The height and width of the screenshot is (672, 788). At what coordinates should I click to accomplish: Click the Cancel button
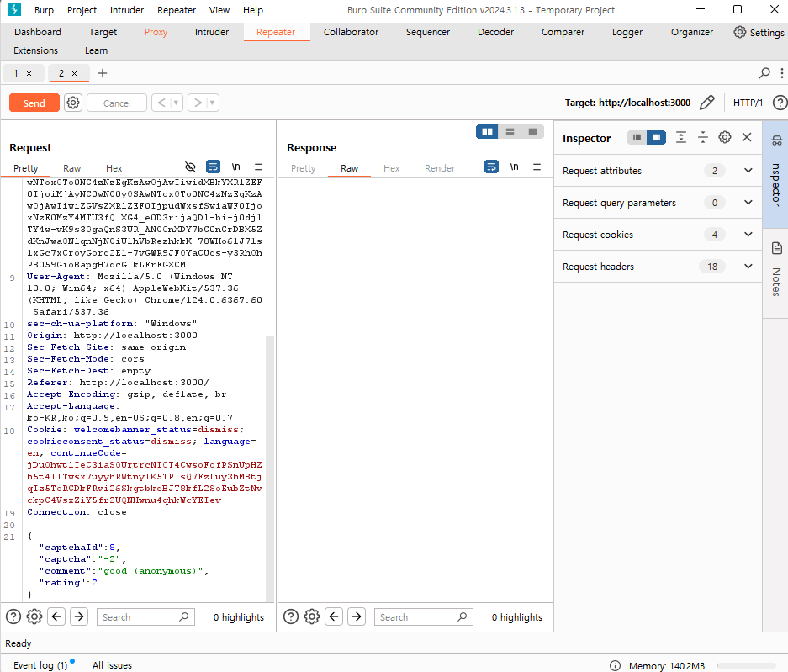pos(117,103)
